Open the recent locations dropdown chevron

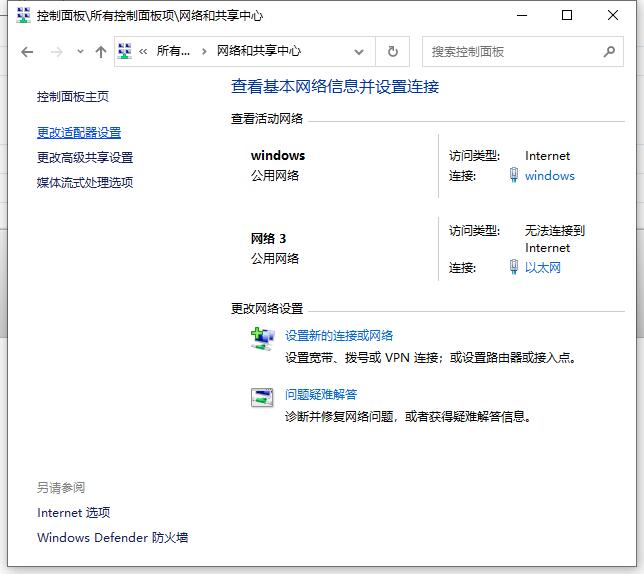click(80, 52)
